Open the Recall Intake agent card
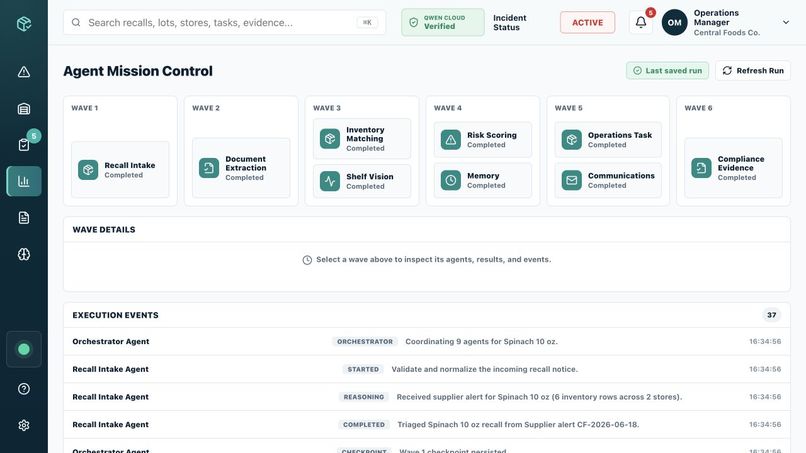806x453 pixels. (120, 170)
